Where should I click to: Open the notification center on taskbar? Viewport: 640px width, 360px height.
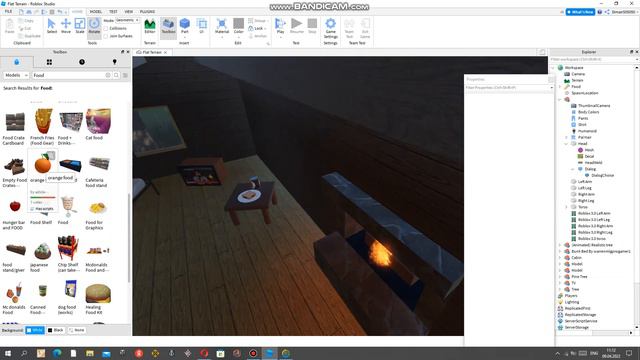(629, 353)
